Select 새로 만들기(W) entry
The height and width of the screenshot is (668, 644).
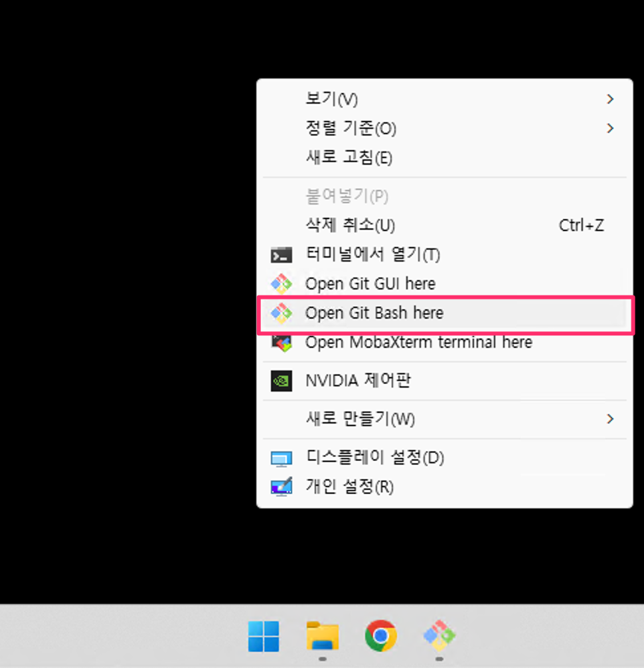(x=445, y=419)
